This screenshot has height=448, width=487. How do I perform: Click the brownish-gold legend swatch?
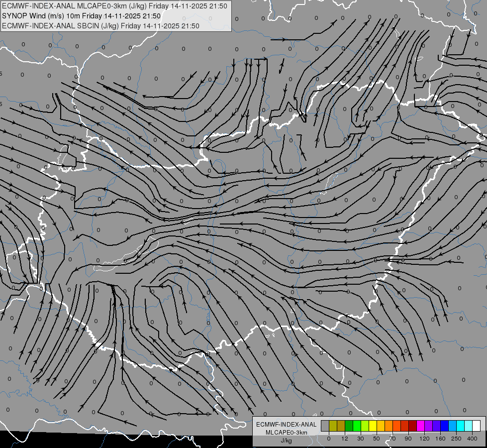click(x=341, y=426)
